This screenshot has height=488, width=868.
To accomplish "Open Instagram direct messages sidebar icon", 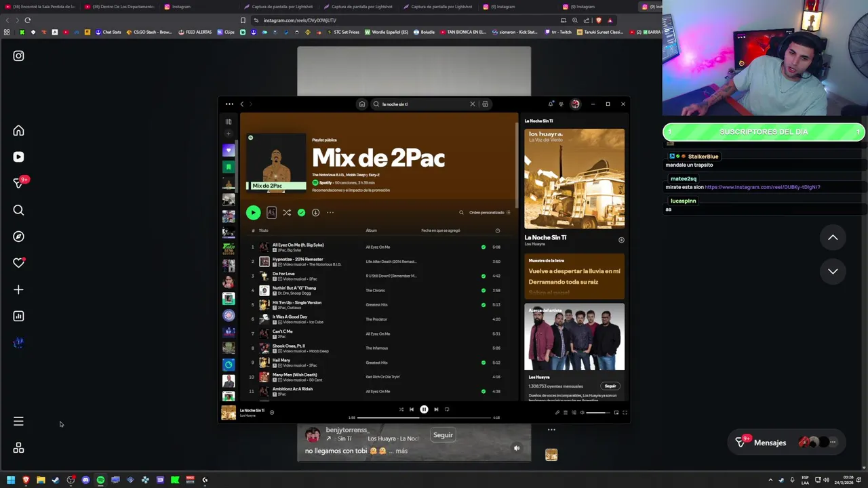I will click(x=18, y=183).
